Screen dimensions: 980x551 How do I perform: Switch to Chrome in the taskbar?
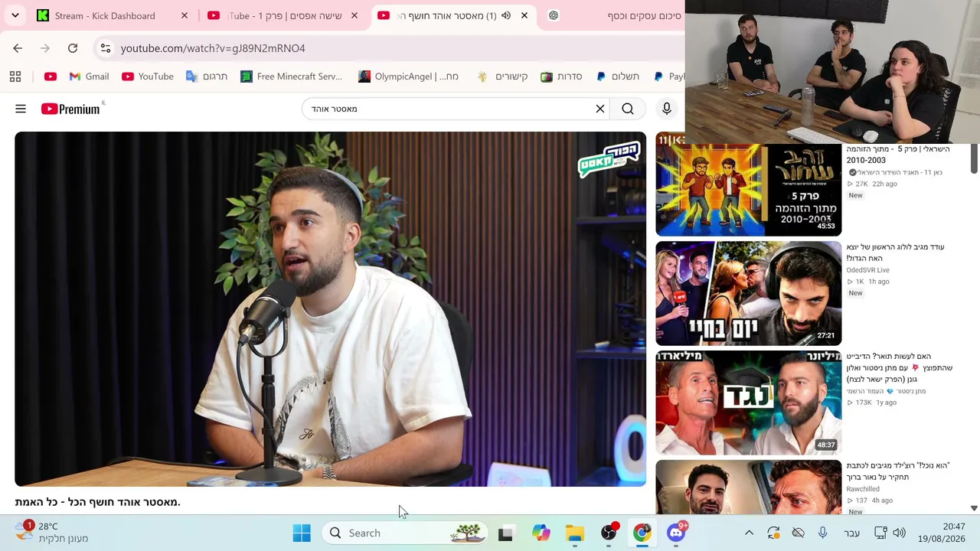tap(642, 533)
